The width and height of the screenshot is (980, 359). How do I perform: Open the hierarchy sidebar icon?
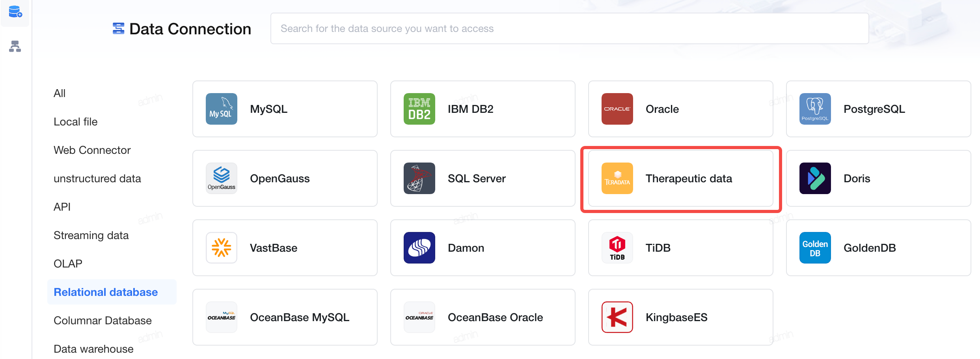coord(15,46)
